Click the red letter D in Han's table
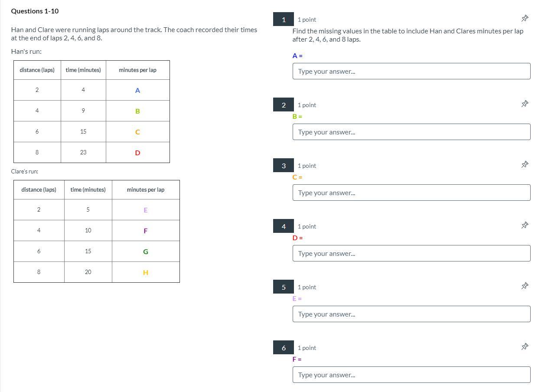The height and width of the screenshot is (392, 535). coord(137,153)
